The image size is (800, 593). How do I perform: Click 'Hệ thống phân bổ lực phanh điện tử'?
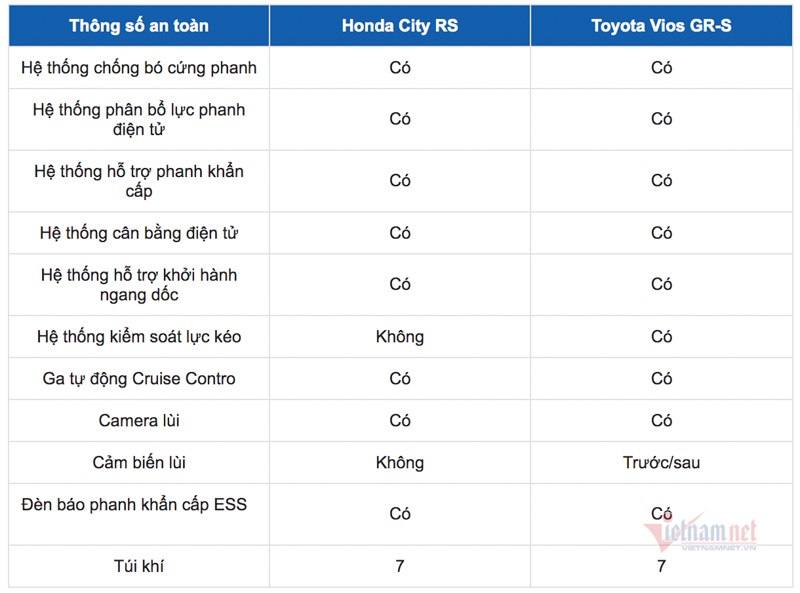(139, 119)
